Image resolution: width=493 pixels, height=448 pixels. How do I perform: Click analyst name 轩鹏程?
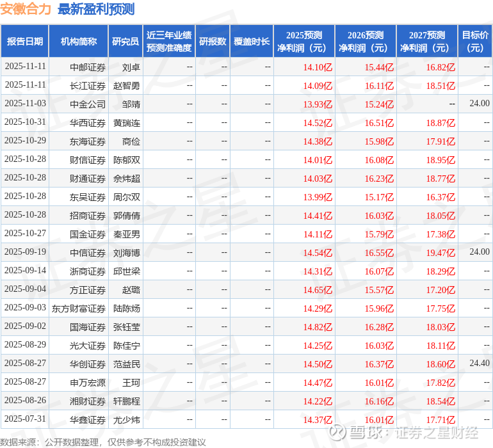click(x=127, y=401)
